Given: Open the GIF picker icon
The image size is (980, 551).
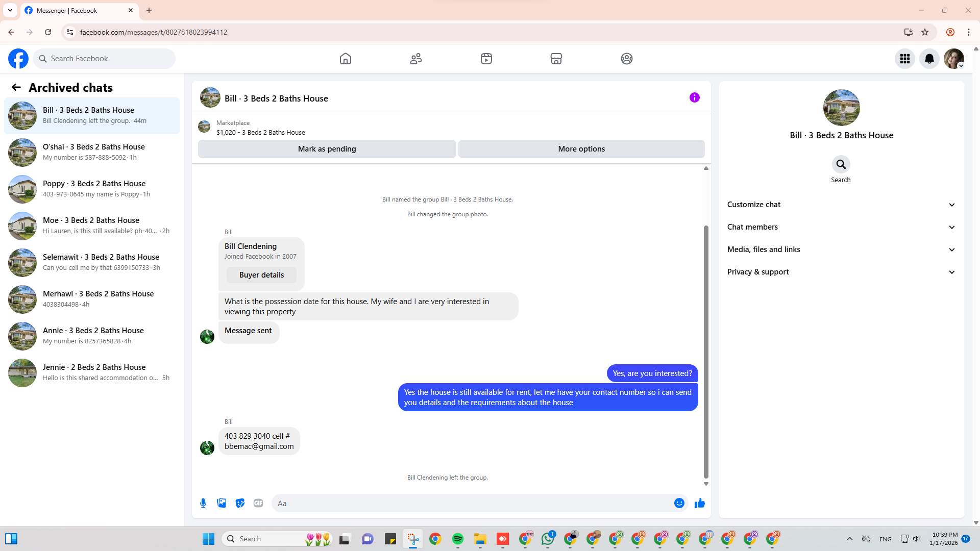Looking at the screenshot, I should (258, 503).
